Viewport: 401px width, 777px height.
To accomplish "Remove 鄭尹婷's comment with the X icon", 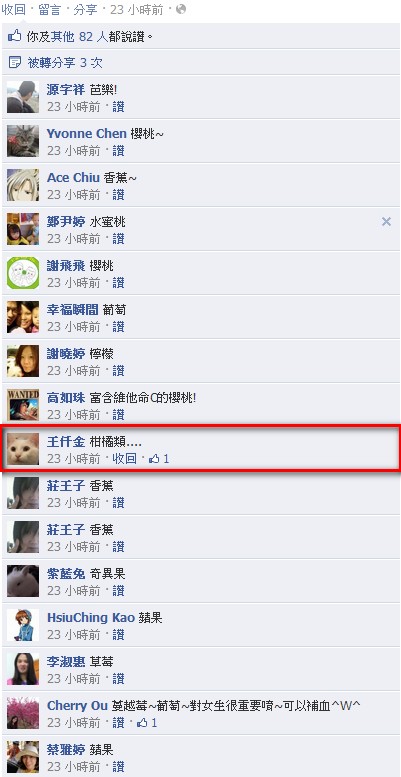I will (386, 222).
